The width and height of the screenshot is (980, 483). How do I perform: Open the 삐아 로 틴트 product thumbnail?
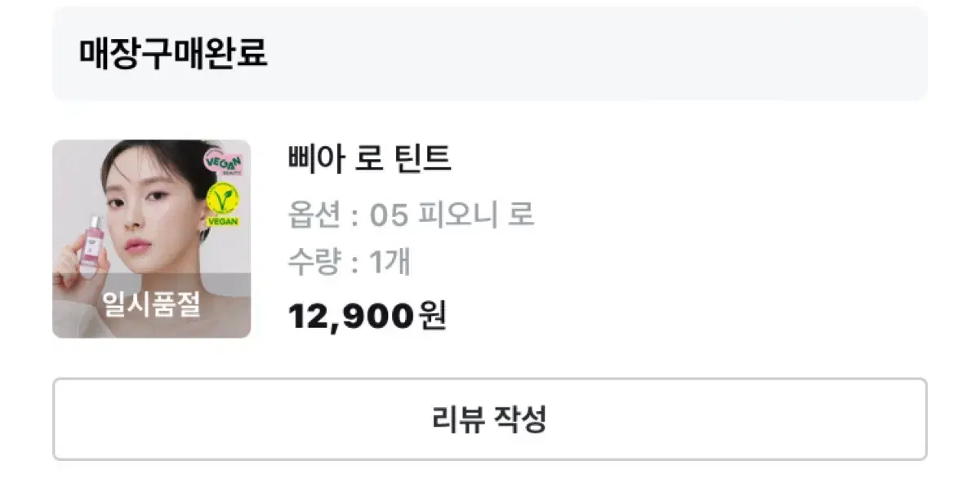(x=152, y=239)
